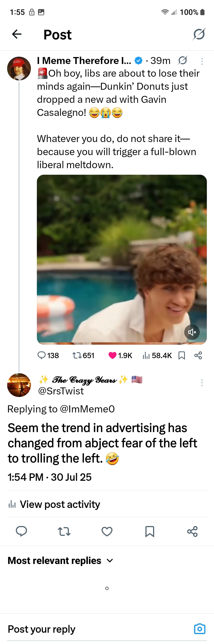The image size is (214, 644).
Task: Tap Grok icon beside 39m timestamp
Action: [x=182, y=60]
